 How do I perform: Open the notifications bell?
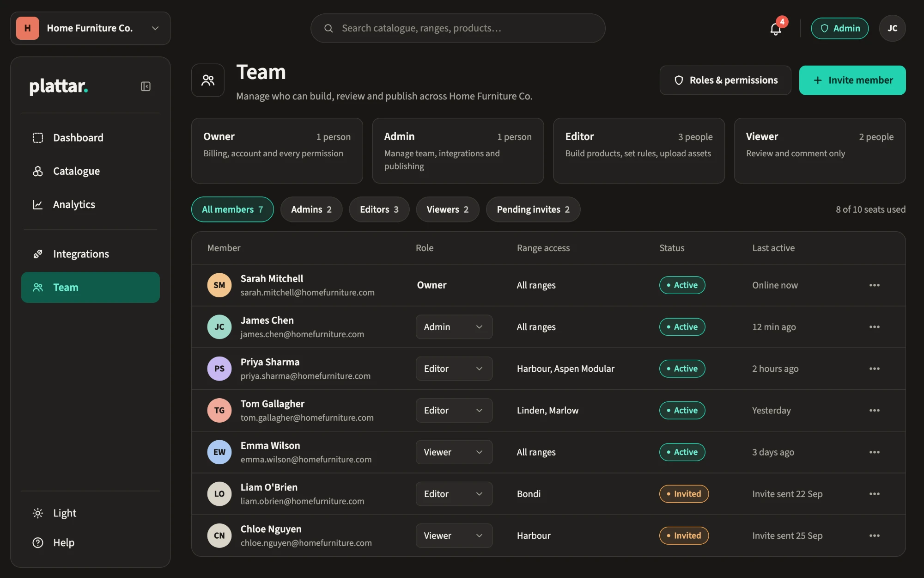pyautogui.click(x=776, y=29)
